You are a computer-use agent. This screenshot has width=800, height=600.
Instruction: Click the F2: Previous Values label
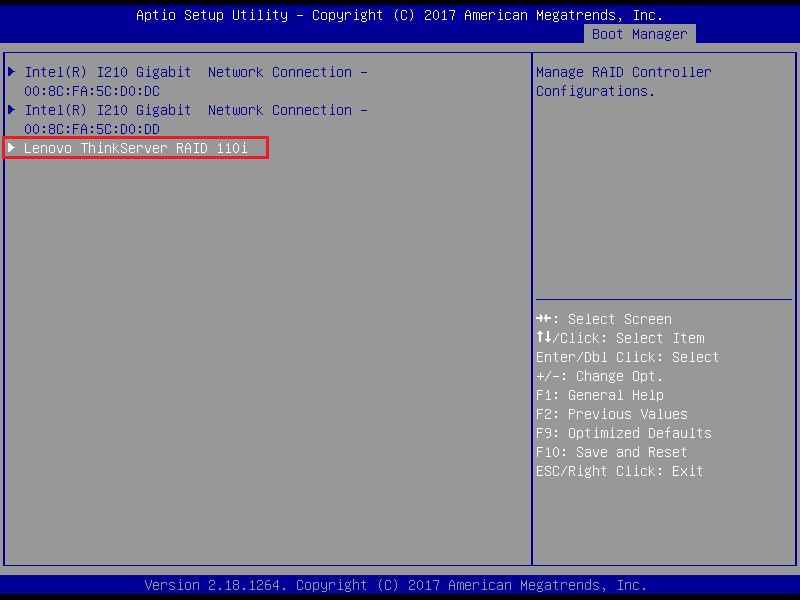[x=611, y=414]
